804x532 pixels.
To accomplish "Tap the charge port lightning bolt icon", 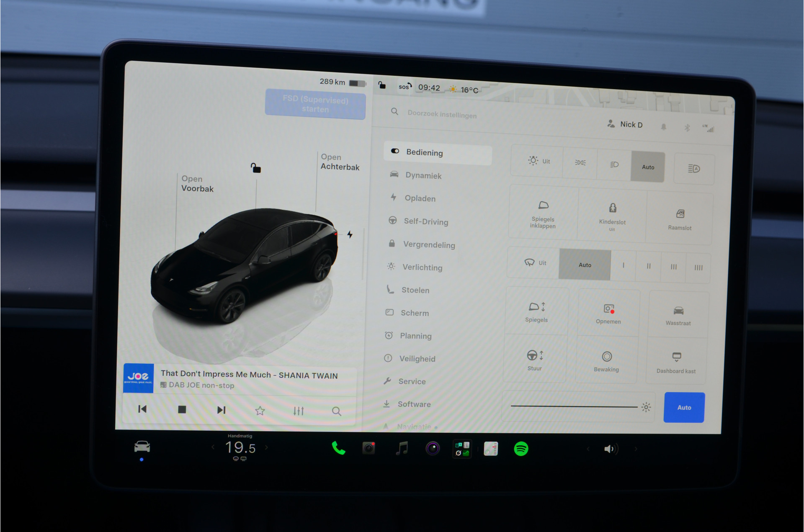I will click(350, 234).
